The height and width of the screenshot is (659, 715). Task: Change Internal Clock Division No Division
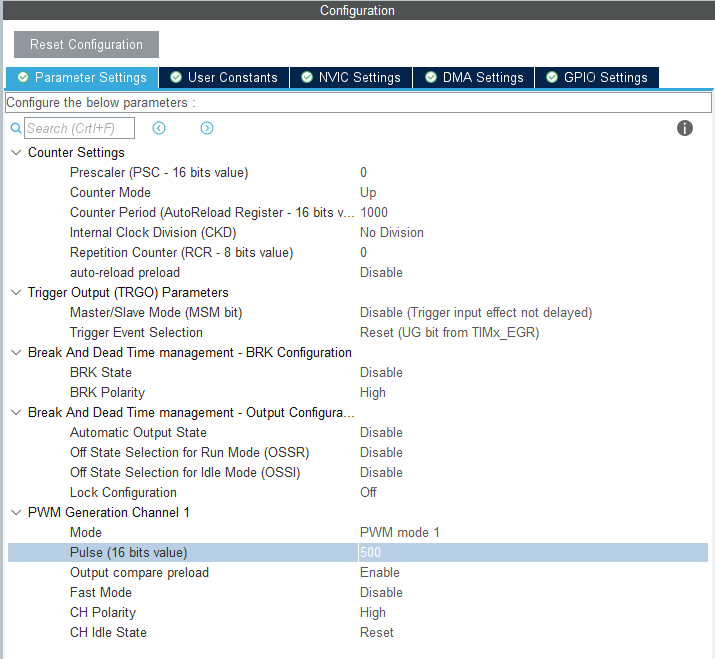click(x=392, y=233)
